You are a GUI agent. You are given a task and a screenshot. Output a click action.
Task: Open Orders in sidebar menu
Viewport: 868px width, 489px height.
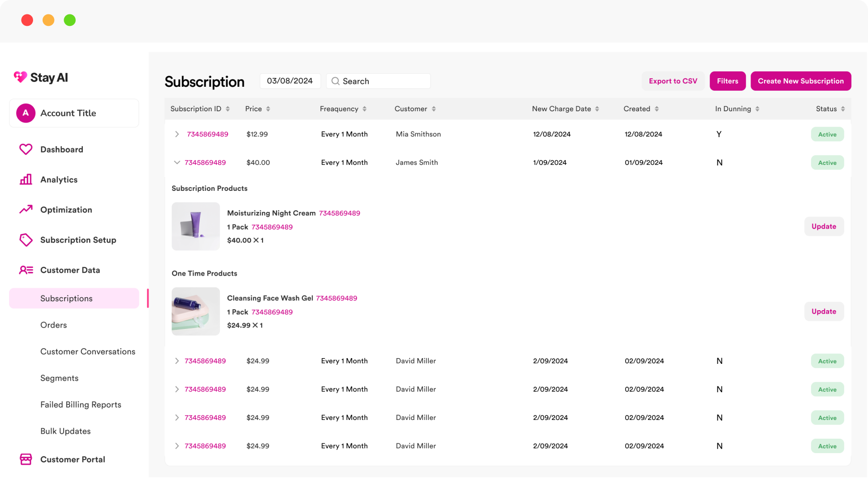coord(54,325)
